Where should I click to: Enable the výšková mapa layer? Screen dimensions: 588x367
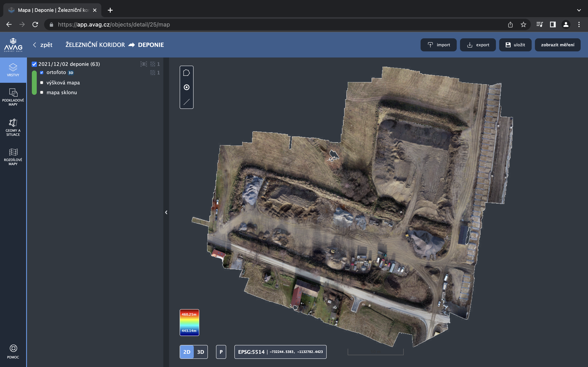[42, 83]
